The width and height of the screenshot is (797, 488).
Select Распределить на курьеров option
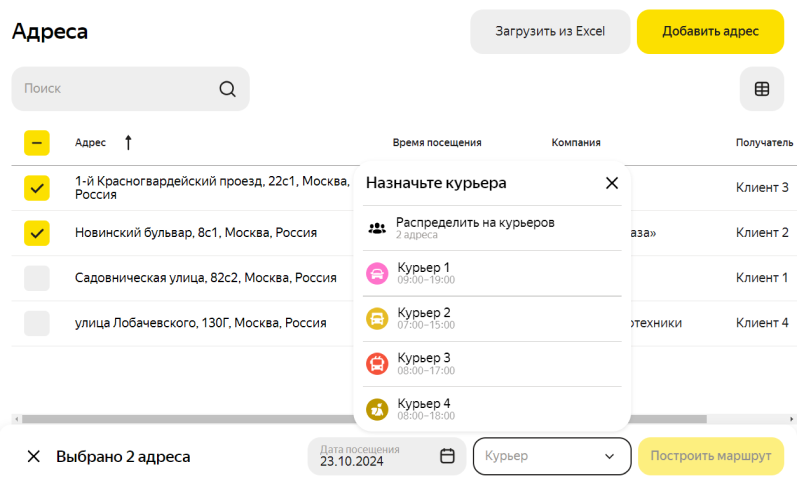(x=475, y=228)
